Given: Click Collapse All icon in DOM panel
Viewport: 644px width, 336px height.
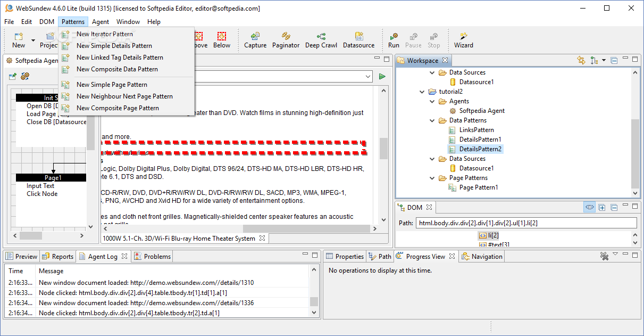Looking at the screenshot, I should coord(614,207).
